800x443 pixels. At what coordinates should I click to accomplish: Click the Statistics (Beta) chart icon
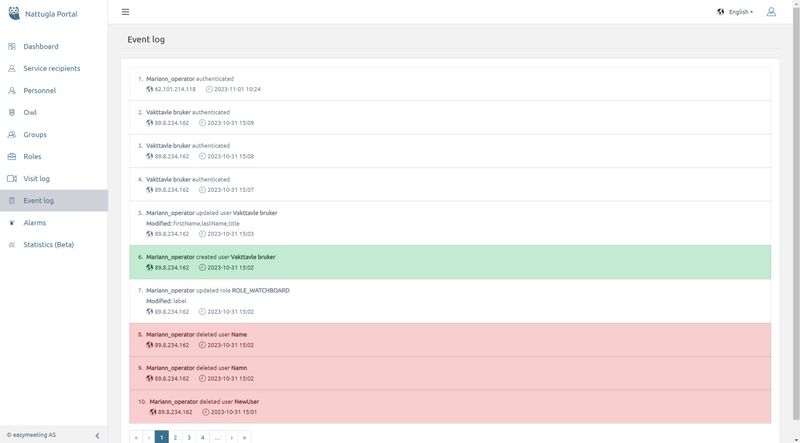coord(11,245)
